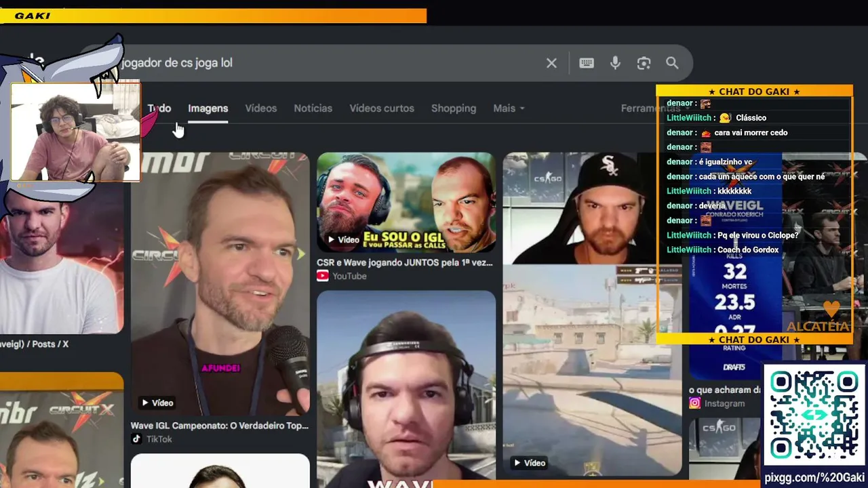868x488 pixels.
Task: Go to the Notícias tab
Action: [x=313, y=108]
